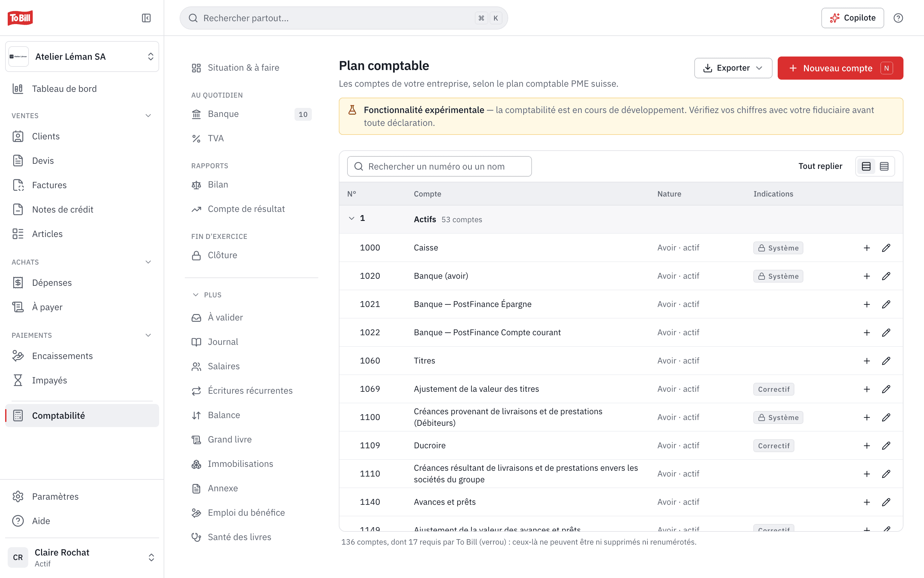Image resolution: width=924 pixels, height=578 pixels.
Task: Open Immobilisations page
Action: click(x=251, y=464)
